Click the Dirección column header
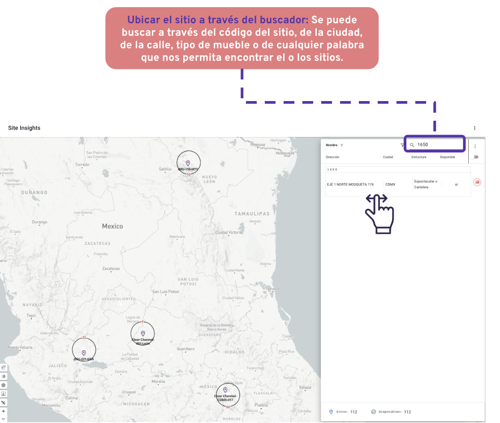Image resolution: width=500 pixels, height=423 pixels. click(332, 157)
